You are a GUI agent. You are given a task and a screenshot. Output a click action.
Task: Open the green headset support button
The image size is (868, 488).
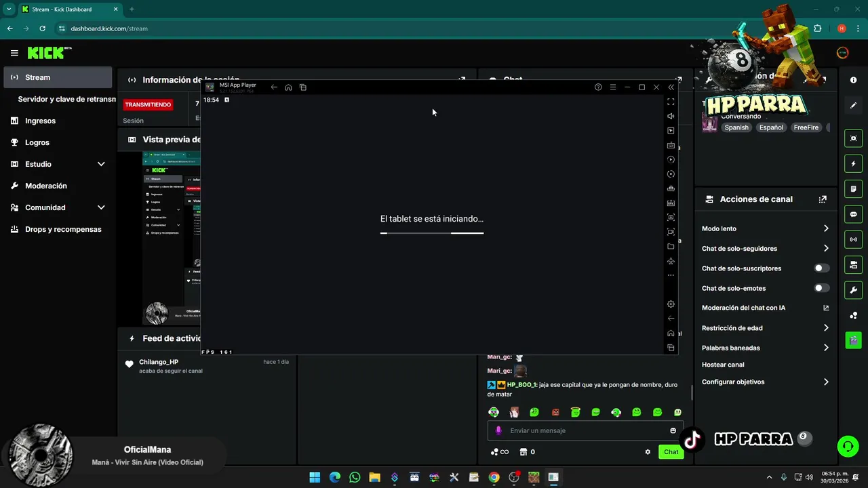pos(848,445)
